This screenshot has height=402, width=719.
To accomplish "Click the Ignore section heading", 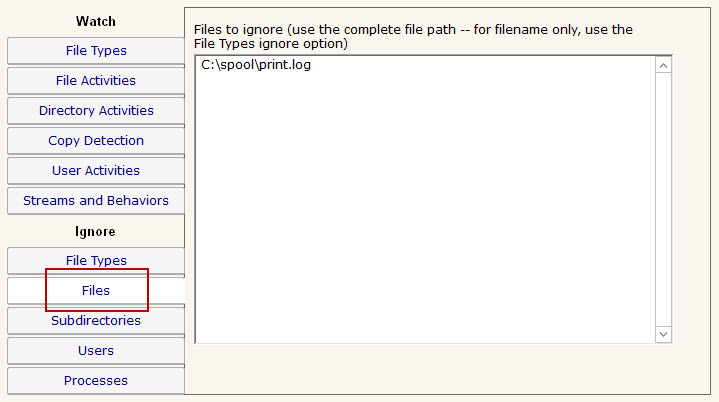I will [x=96, y=231].
